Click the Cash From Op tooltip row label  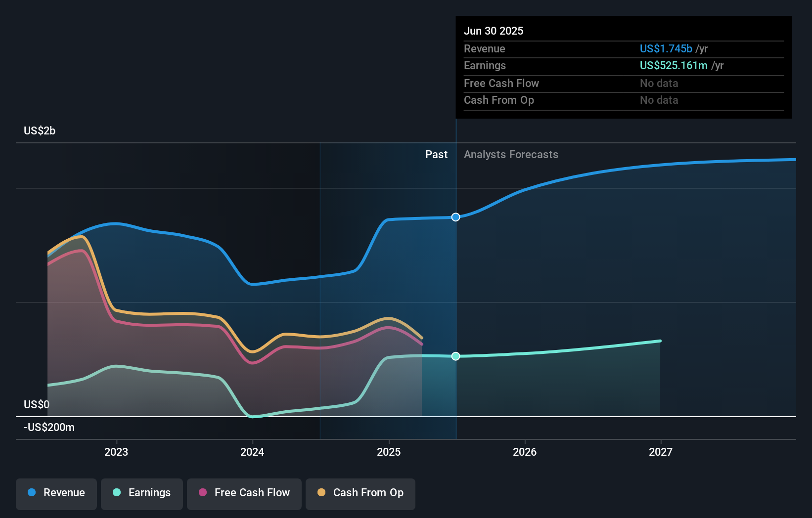499,100
